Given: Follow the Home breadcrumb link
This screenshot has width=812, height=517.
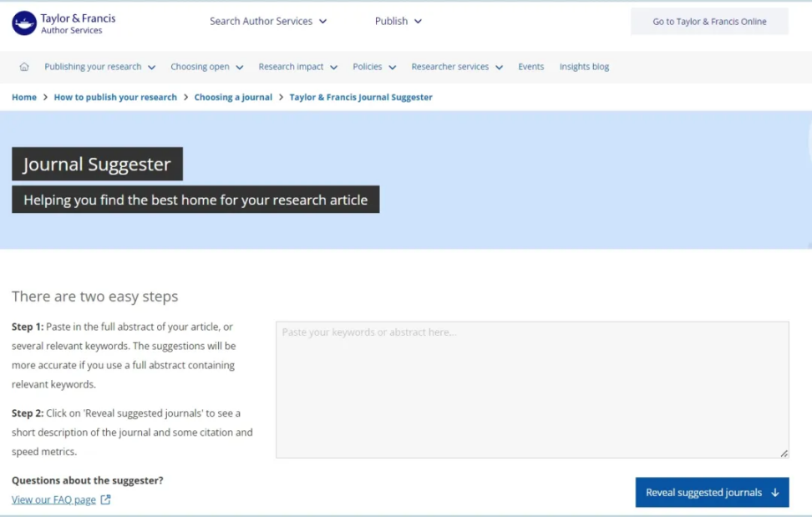Looking at the screenshot, I should click(x=24, y=97).
